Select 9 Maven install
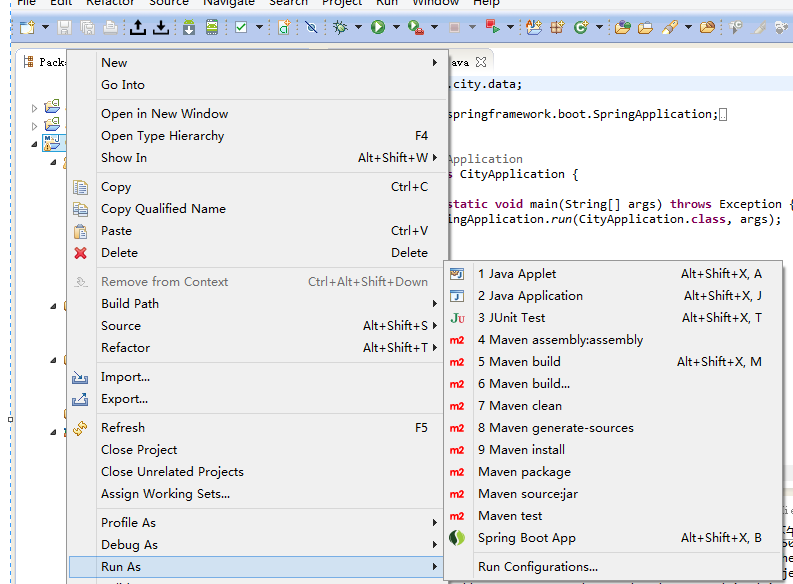This screenshot has height=584, width=793. pyautogui.click(x=613, y=450)
